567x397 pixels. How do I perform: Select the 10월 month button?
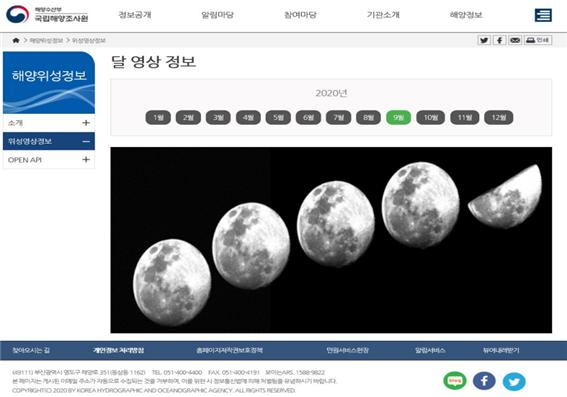(x=430, y=118)
